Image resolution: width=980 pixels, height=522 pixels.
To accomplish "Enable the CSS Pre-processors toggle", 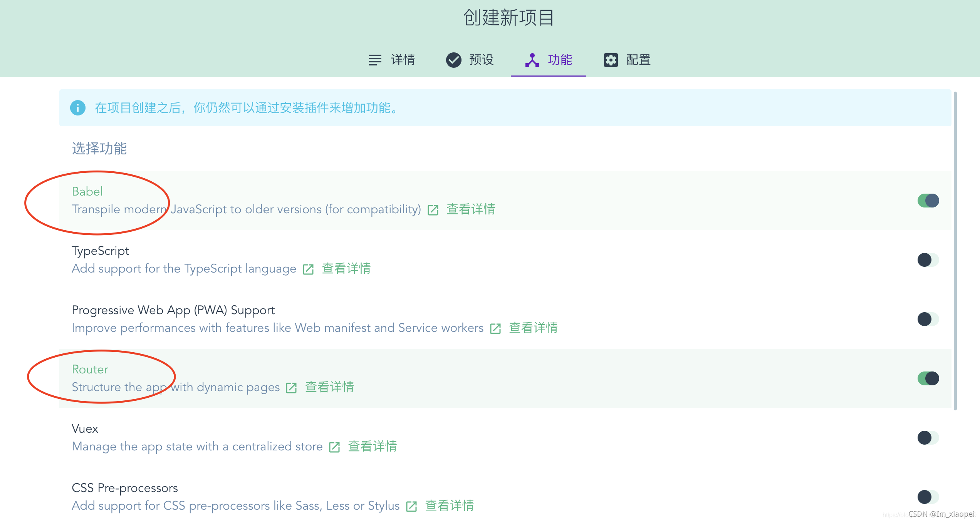I will coord(928,497).
